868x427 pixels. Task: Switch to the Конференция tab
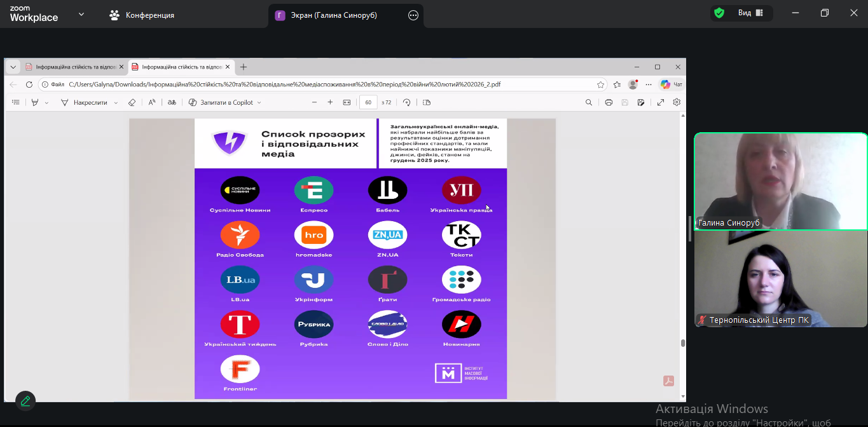[142, 15]
